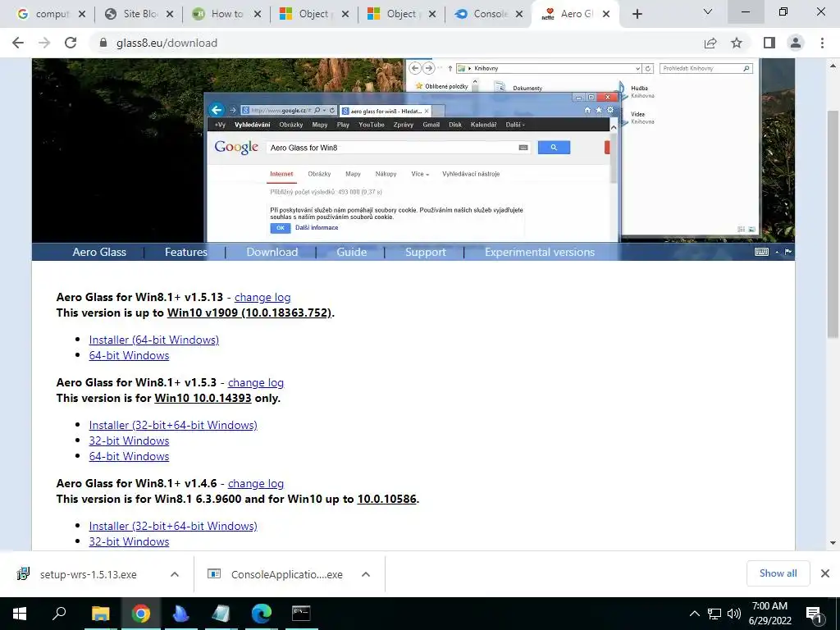The width and height of the screenshot is (840, 630).
Task: Click scrollbar down arrow
Action: point(833,543)
